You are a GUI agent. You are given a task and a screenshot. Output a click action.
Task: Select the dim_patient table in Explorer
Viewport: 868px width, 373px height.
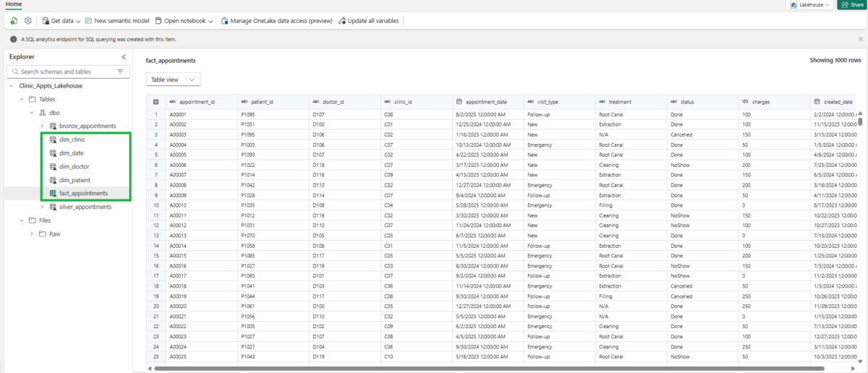pos(75,180)
